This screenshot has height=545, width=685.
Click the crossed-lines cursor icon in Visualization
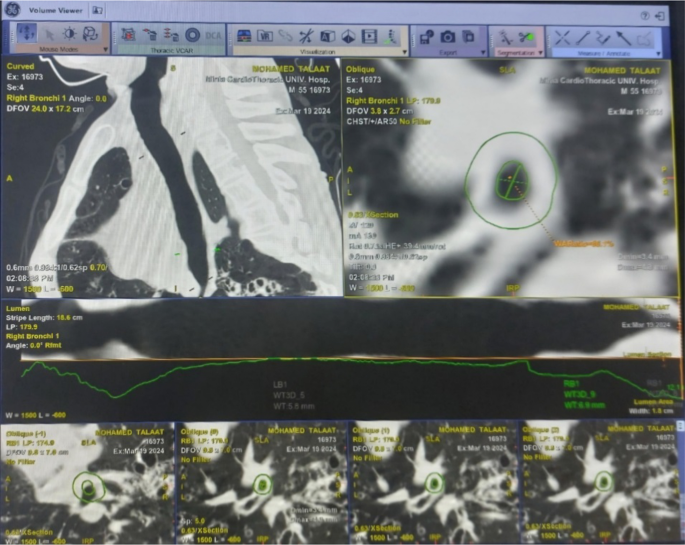pos(306,36)
